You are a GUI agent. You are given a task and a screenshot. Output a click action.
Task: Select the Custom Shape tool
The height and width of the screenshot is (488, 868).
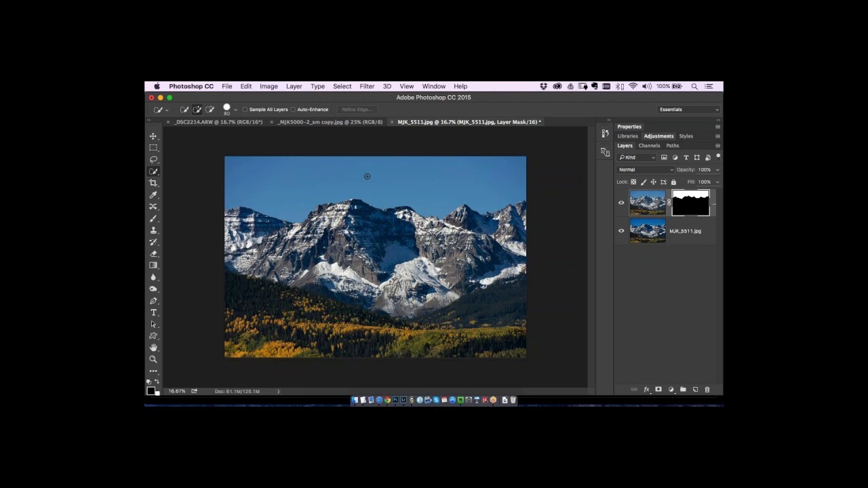point(153,335)
